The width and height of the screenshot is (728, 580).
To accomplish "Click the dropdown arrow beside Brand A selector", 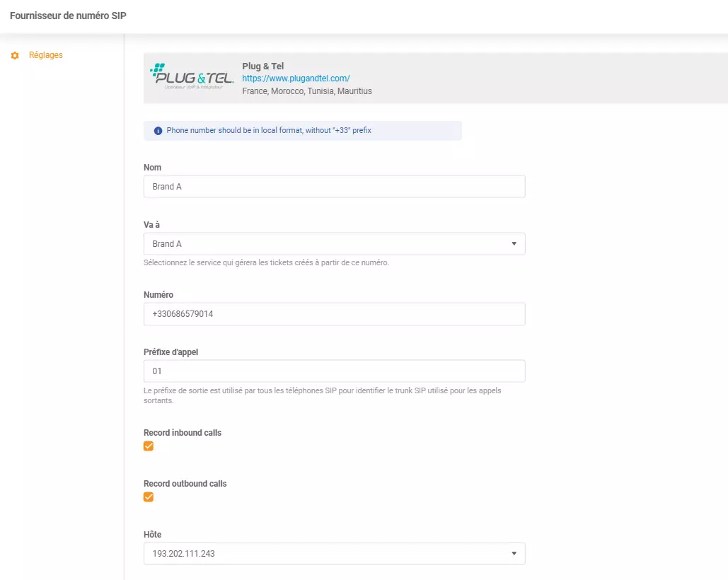I will pyautogui.click(x=516, y=243).
